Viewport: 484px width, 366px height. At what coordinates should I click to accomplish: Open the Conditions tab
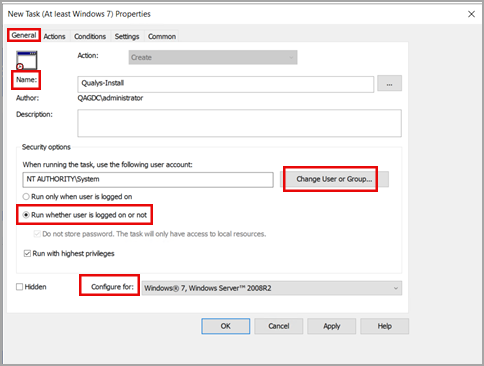(x=90, y=36)
